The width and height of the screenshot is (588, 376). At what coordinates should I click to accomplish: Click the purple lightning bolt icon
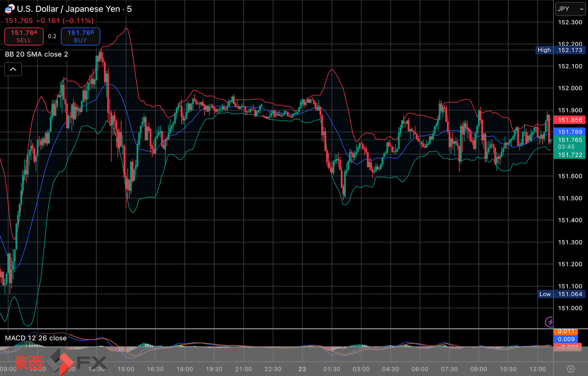(x=549, y=322)
